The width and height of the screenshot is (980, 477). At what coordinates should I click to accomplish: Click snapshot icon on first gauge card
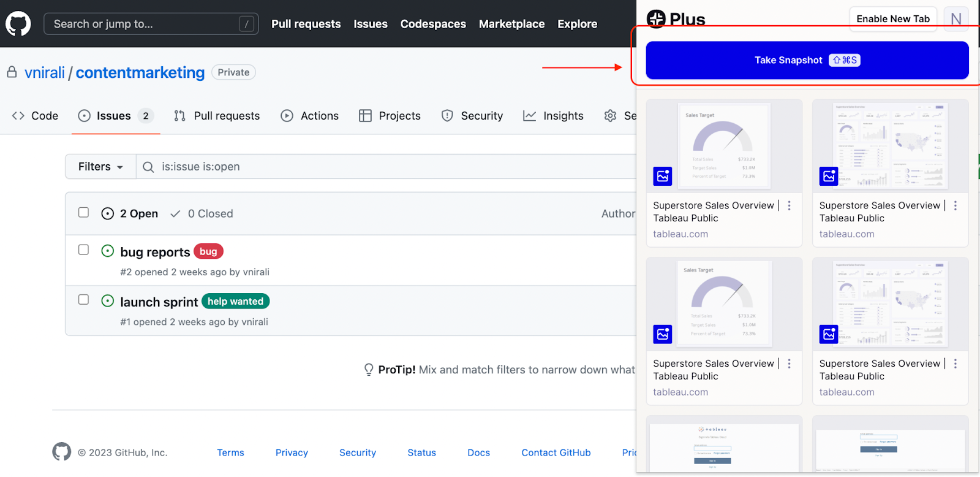click(x=663, y=176)
